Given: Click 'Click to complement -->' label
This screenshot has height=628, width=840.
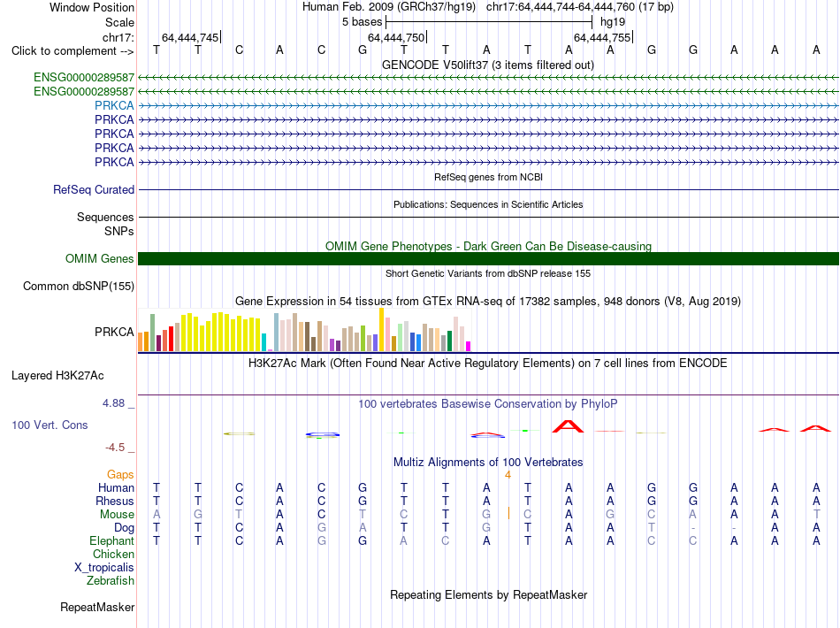Looking at the screenshot, I should (x=73, y=51).
